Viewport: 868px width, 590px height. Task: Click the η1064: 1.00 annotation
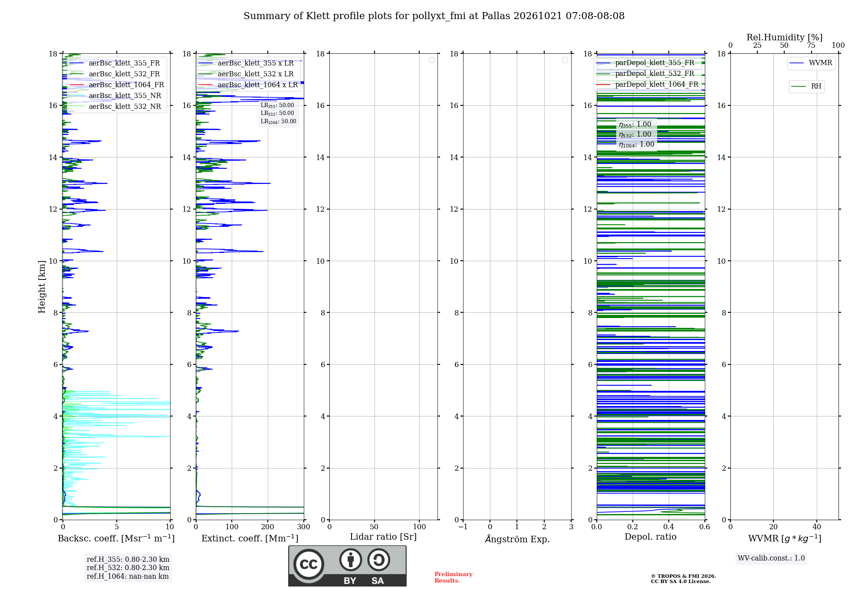pyautogui.click(x=636, y=144)
